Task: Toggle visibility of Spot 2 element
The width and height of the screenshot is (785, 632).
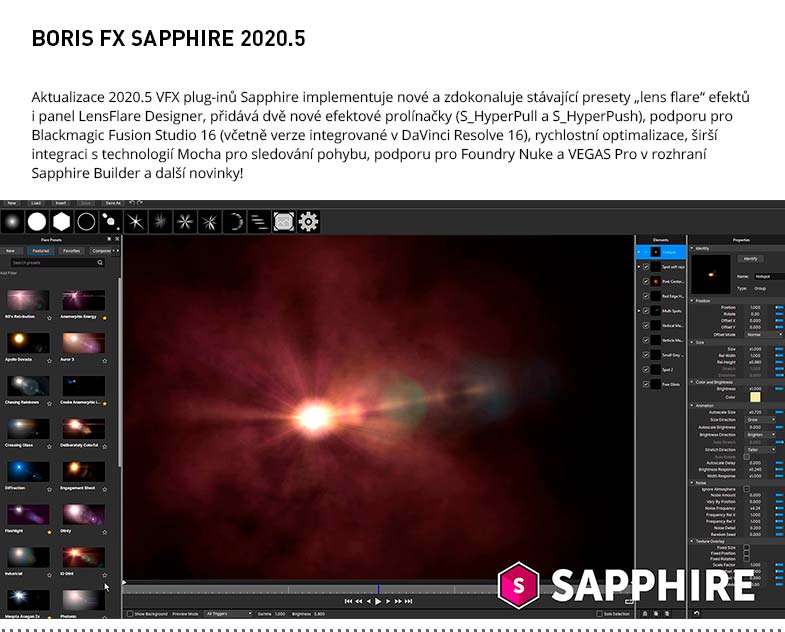Action: point(646,370)
